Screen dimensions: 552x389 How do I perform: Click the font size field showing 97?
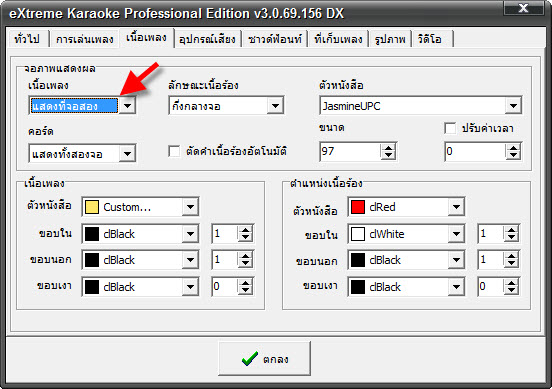350,151
